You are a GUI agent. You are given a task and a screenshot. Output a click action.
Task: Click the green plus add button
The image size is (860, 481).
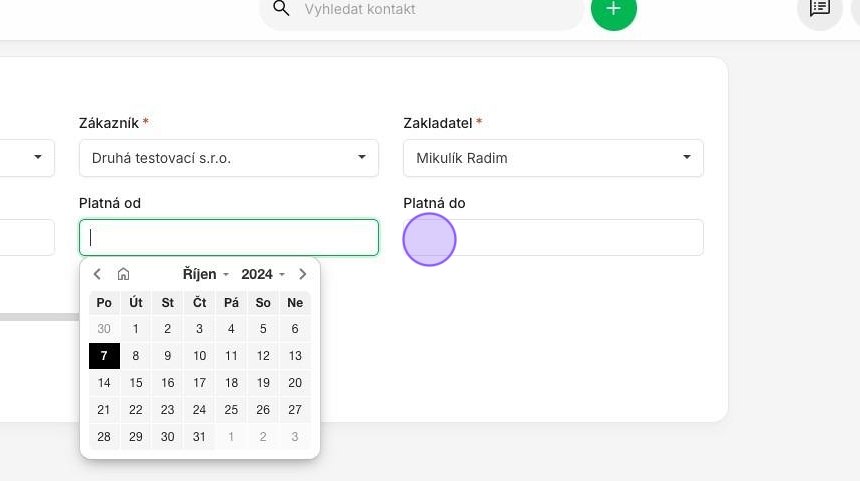click(613, 9)
